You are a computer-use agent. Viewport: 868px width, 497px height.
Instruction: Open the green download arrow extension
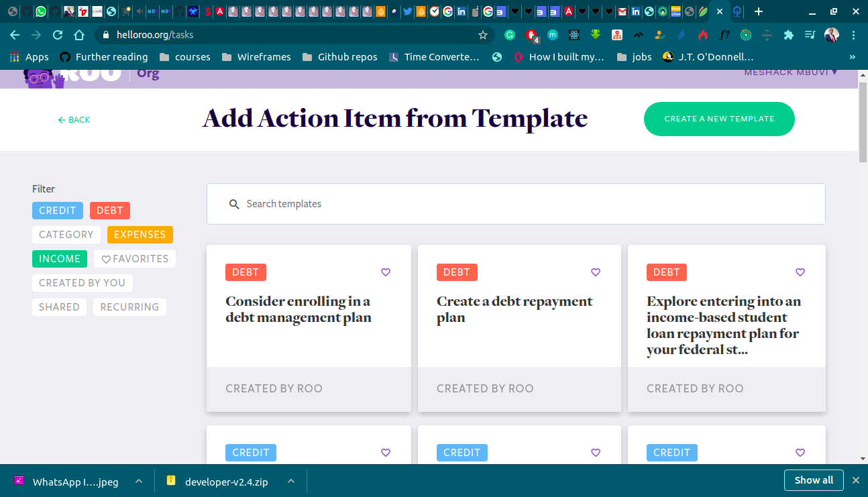(596, 35)
